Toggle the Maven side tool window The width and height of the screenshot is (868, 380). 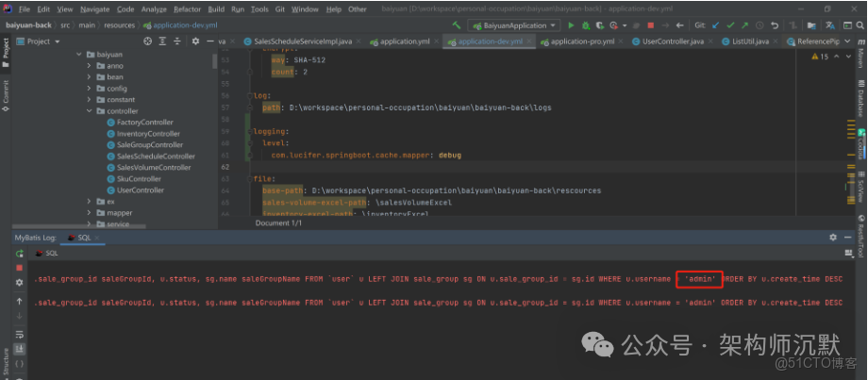860,58
